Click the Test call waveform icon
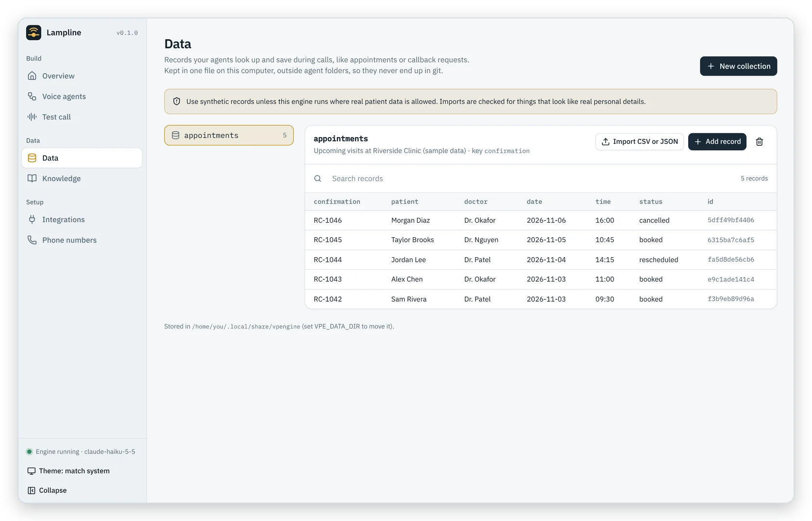The height and width of the screenshot is (521, 812). click(32, 117)
